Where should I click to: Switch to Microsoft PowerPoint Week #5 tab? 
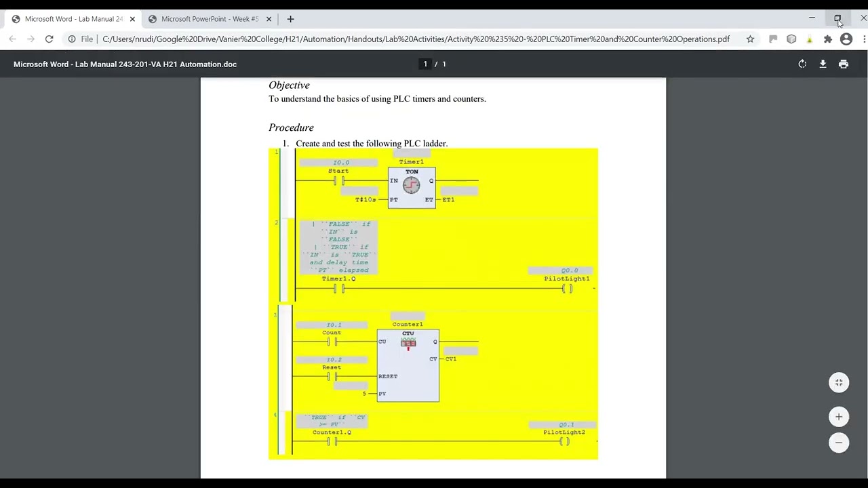[x=210, y=19]
